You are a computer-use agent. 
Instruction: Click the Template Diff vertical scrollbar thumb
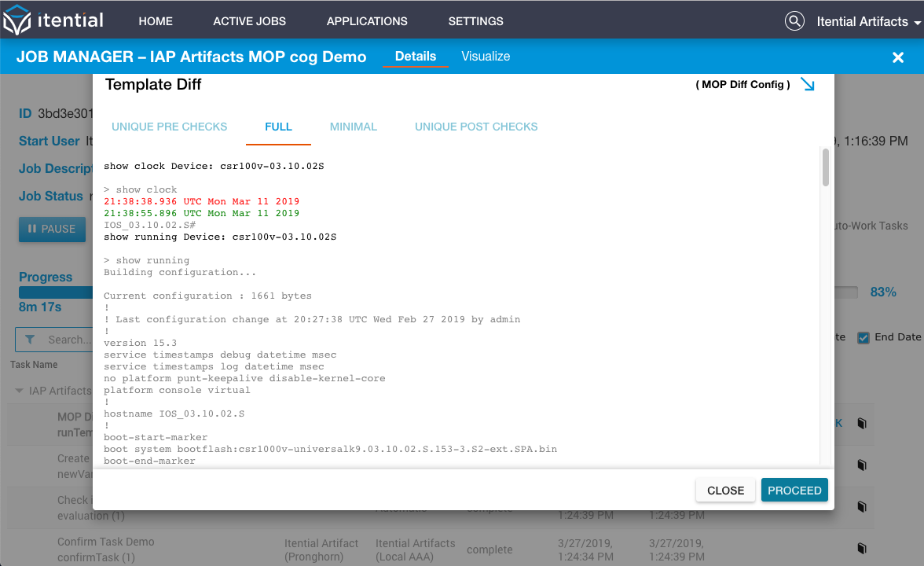(825, 168)
